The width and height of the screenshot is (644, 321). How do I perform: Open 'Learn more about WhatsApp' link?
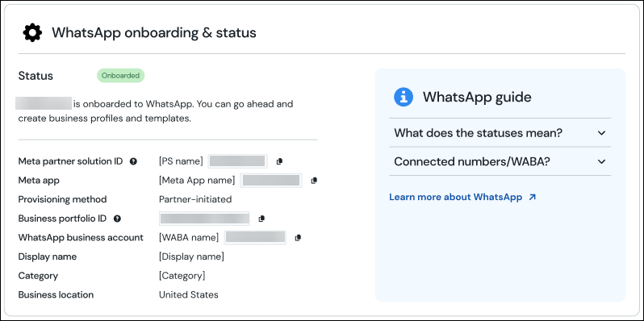462,197
